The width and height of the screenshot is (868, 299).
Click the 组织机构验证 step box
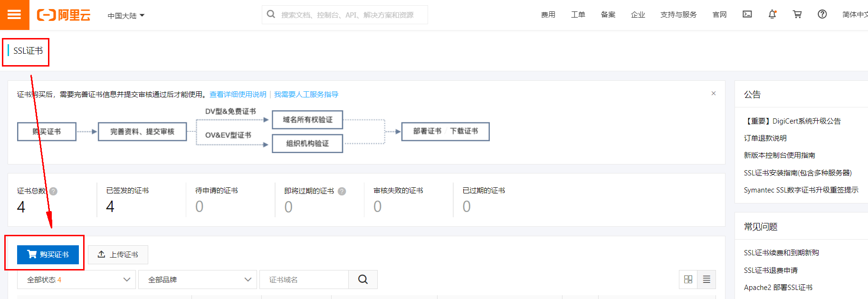pyautogui.click(x=307, y=144)
